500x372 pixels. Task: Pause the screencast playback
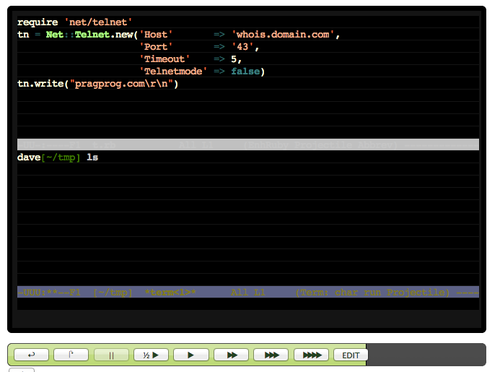click(111, 355)
